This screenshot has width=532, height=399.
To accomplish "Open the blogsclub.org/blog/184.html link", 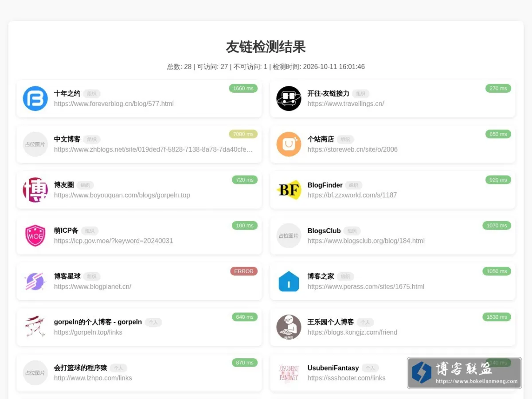I will 366,241.
